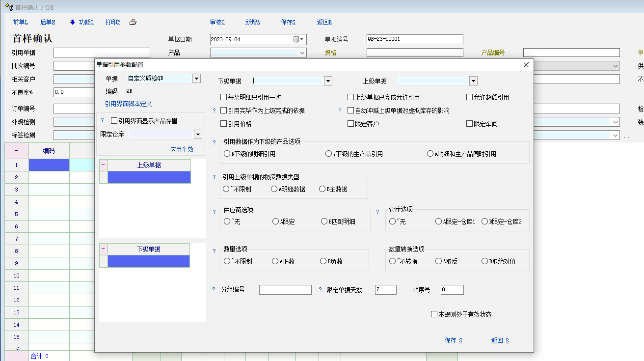Screen dimensions: 644x361
Task: Click the 分组编号 input field
Action: tap(285, 290)
